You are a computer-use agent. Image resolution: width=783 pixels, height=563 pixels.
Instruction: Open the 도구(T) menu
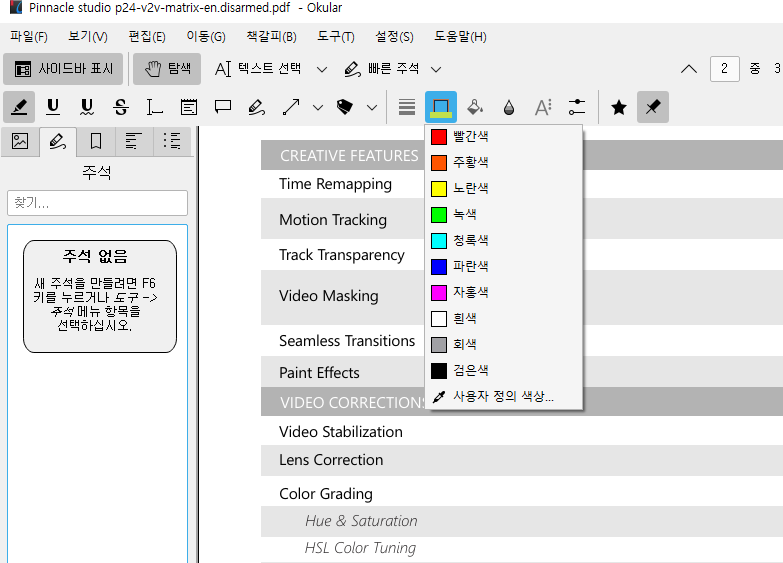(336, 36)
